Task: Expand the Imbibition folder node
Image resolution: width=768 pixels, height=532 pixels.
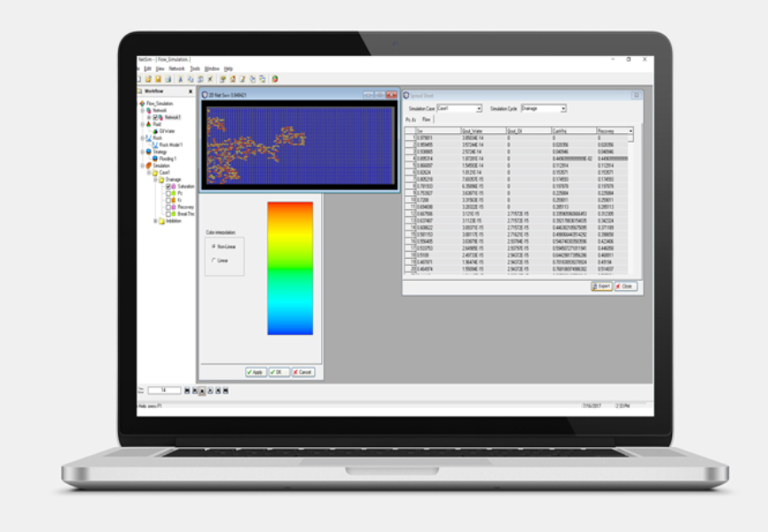Action: pyautogui.click(x=156, y=221)
